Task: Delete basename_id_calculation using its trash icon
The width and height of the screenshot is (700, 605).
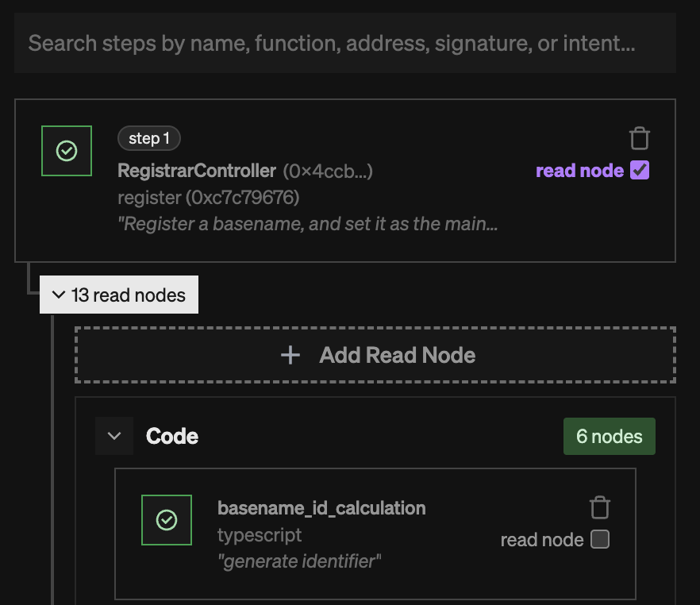Action: click(600, 507)
